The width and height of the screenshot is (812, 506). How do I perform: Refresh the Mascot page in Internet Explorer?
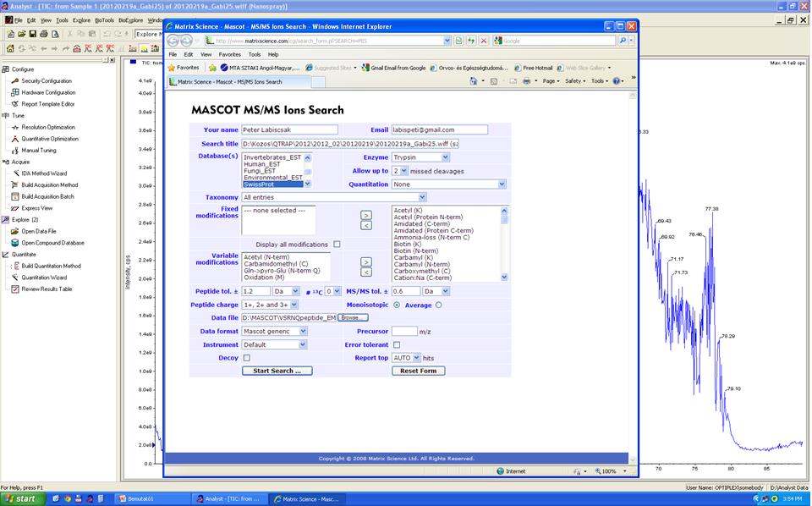[471, 41]
